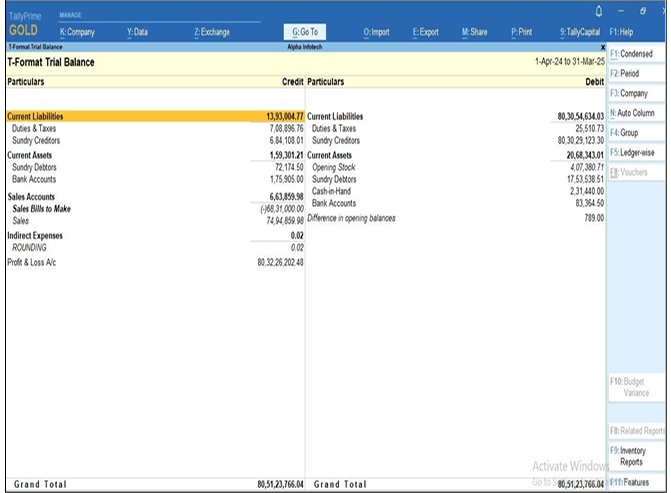Click the Opening Stock amount 4,07,380.71

587,167
